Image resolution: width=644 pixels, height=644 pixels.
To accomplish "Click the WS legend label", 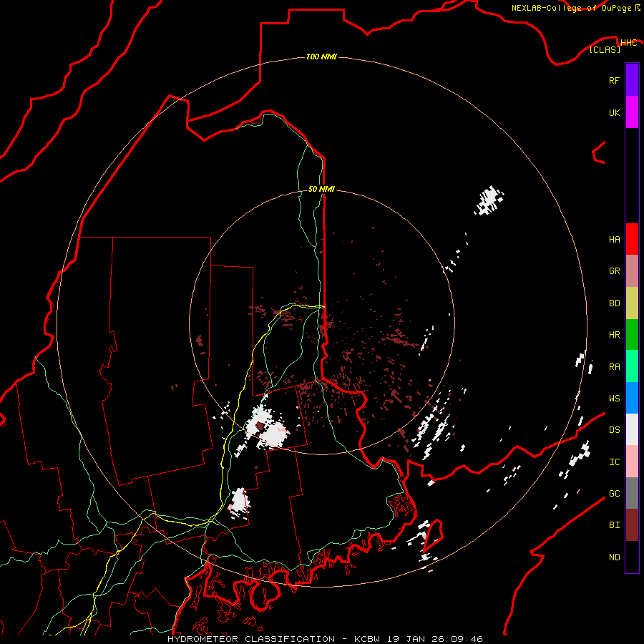I will tap(614, 399).
